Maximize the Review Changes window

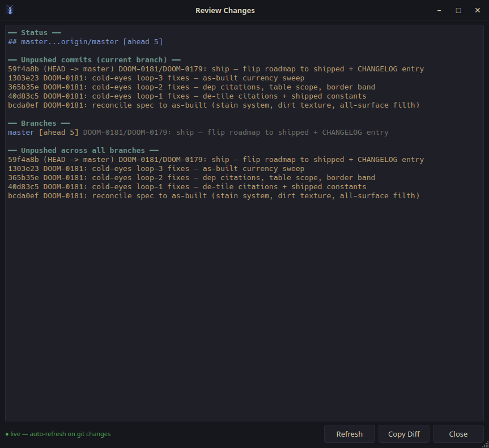point(458,10)
